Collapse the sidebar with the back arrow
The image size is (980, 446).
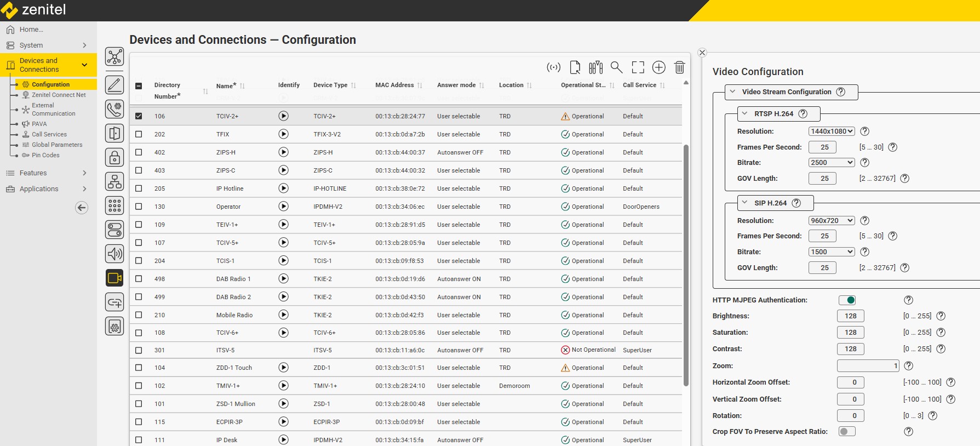(82, 208)
